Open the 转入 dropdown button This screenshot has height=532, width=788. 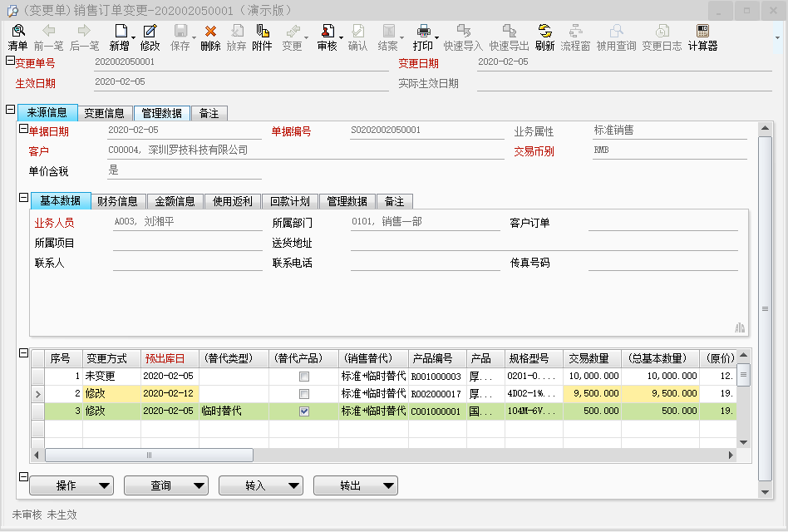click(261, 485)
